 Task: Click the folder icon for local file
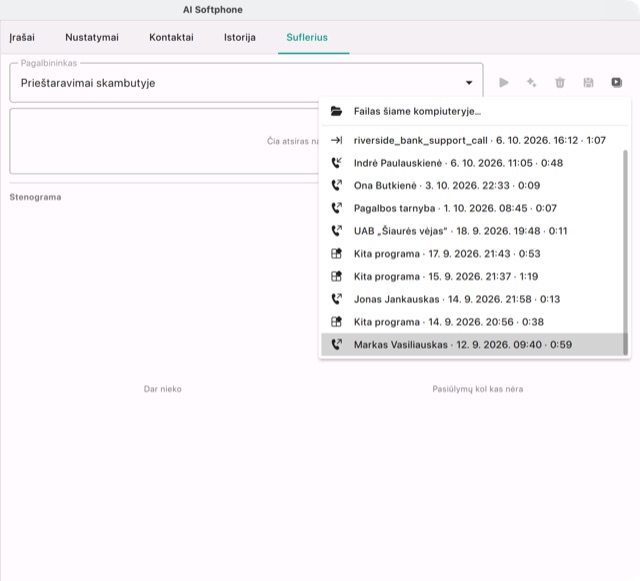[x=336, y=111]
